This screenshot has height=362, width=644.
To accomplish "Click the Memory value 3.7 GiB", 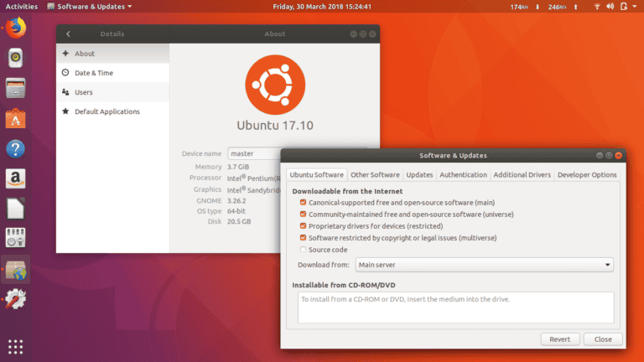I will [238, 167].
